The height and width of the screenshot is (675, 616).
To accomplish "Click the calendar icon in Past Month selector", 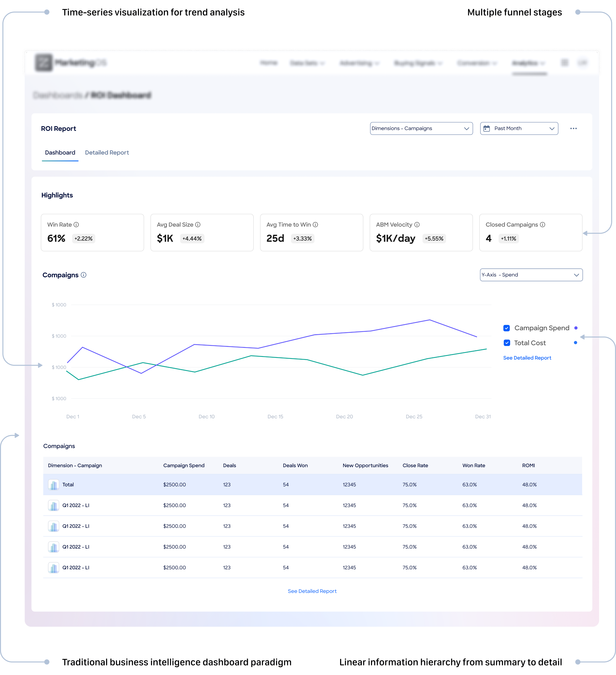I will (487, 129).
